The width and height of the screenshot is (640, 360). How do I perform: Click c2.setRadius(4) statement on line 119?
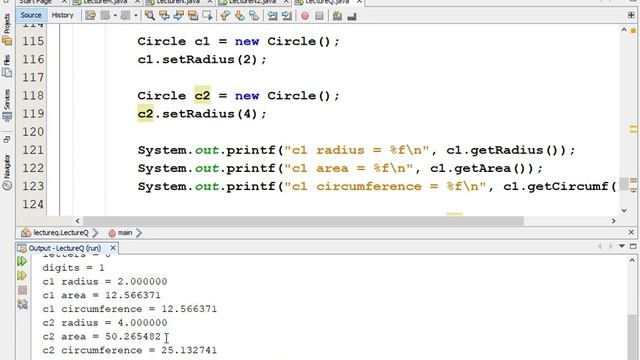point(202,114)
